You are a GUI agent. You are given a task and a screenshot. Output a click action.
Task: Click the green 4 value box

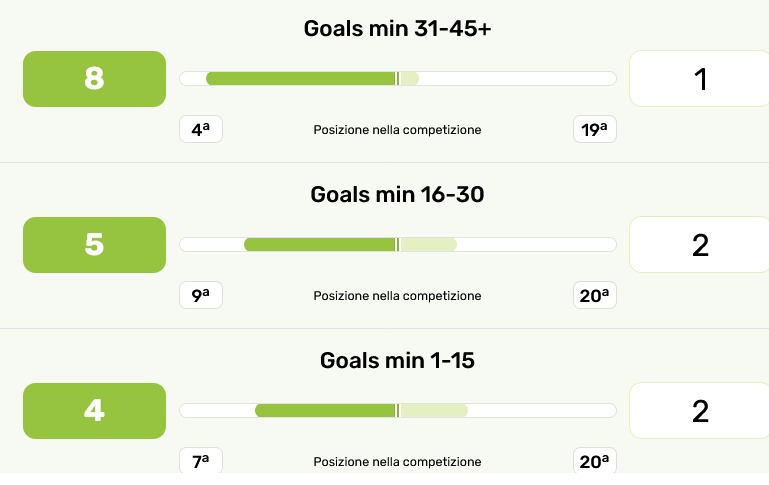coord(94,411)
